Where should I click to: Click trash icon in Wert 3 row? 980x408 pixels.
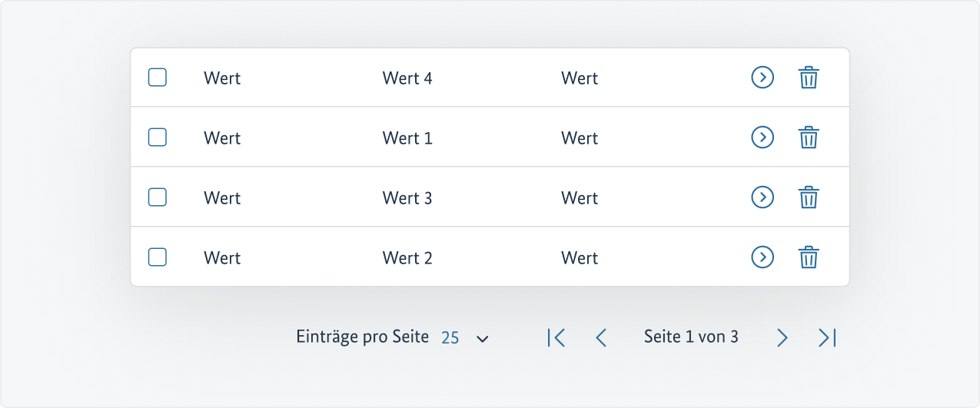pos(808,197)
